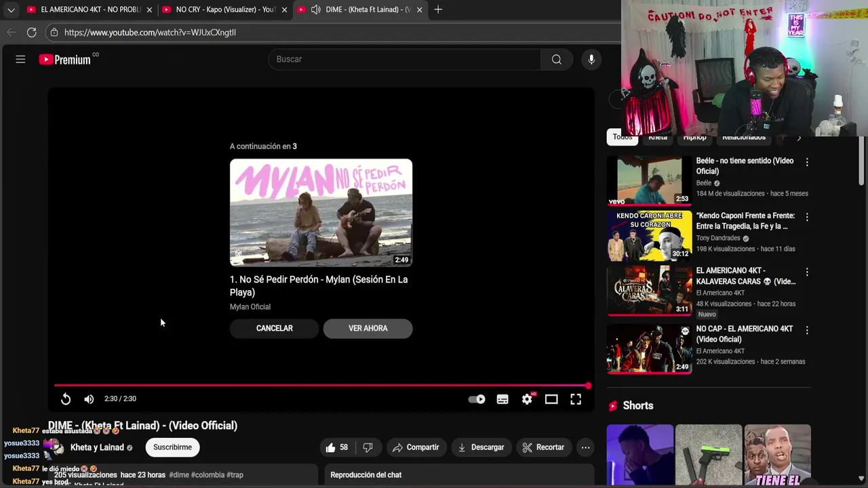
Task: Click the Tony Dandrades channel name
Action: point(718,239)
